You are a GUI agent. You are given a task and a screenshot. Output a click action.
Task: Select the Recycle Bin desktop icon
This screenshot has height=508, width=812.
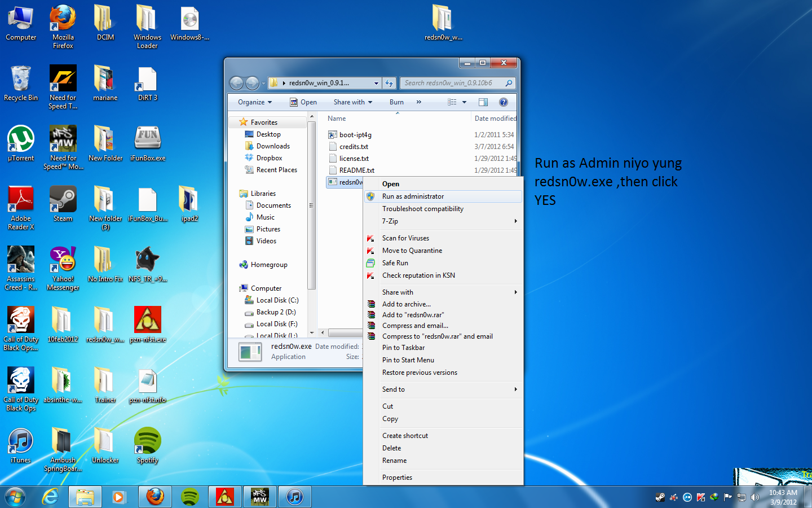(x=21, y=83)
